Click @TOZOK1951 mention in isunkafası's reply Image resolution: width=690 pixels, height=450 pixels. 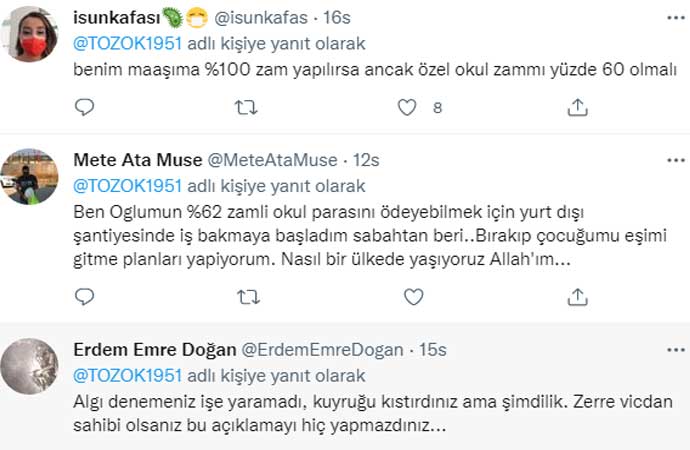128,44
